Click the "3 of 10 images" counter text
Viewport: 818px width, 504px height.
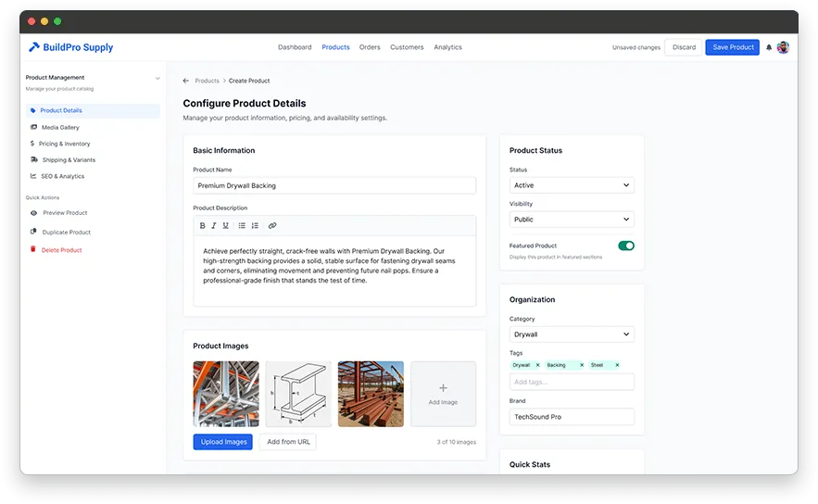pos(457,442)
